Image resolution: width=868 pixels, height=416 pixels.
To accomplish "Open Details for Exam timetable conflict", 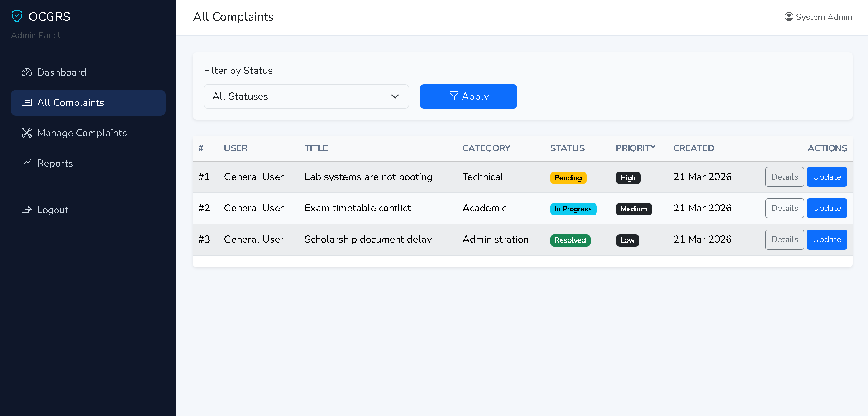I will 784,208.
